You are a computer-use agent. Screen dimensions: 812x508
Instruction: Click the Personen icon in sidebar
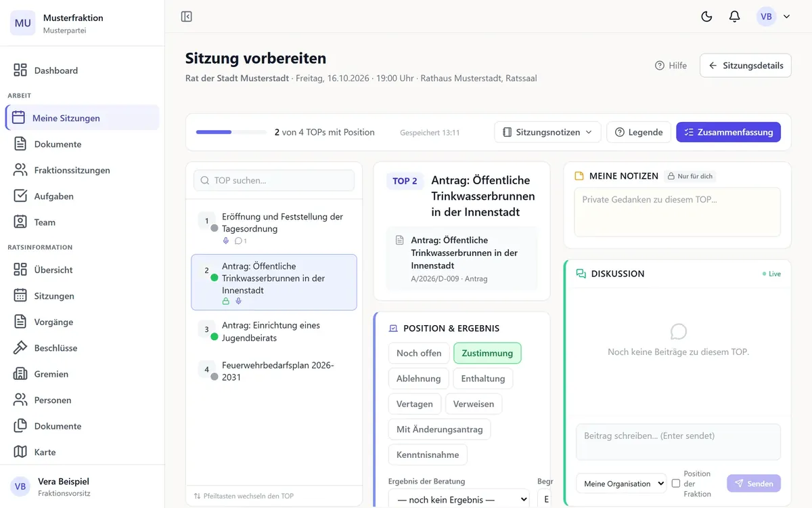20,400
